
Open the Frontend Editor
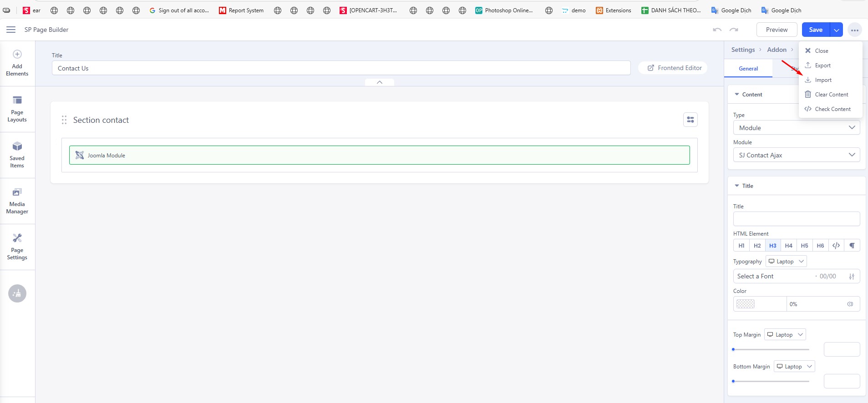675,68
